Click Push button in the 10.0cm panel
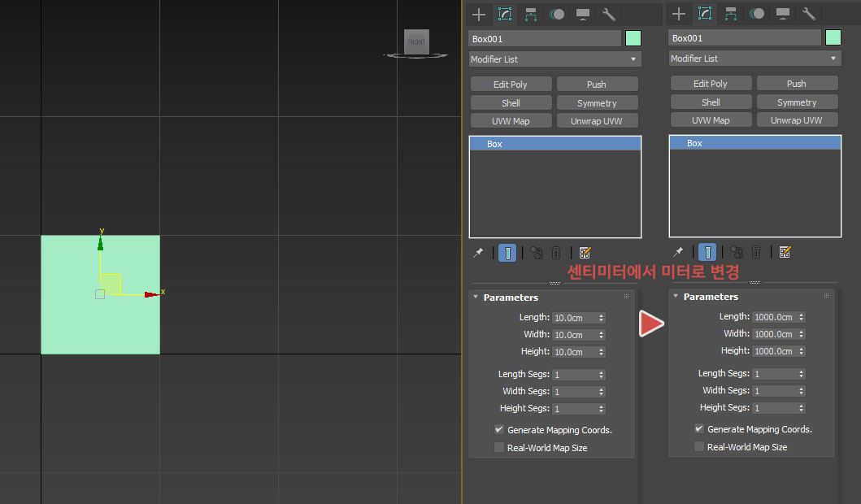Image resolution: width=861 pixels, height=504 pixels. point(597,84)
